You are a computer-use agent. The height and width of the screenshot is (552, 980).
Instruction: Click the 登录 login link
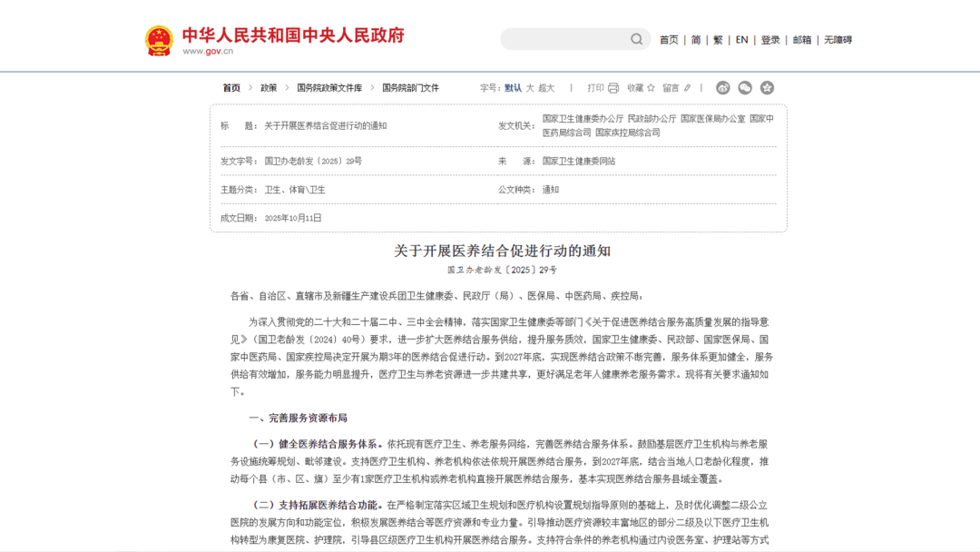770,40
